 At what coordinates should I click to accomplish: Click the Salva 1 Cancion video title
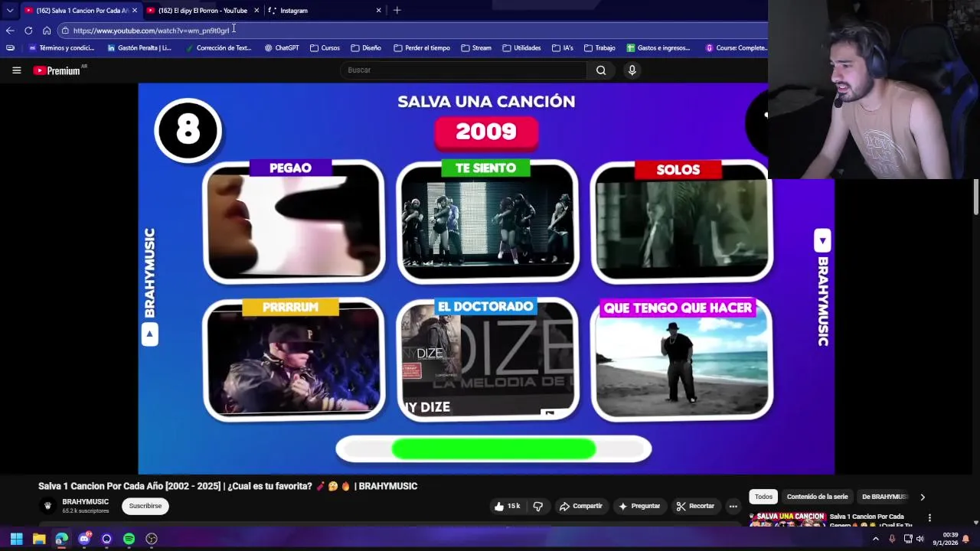click(228, 486)
